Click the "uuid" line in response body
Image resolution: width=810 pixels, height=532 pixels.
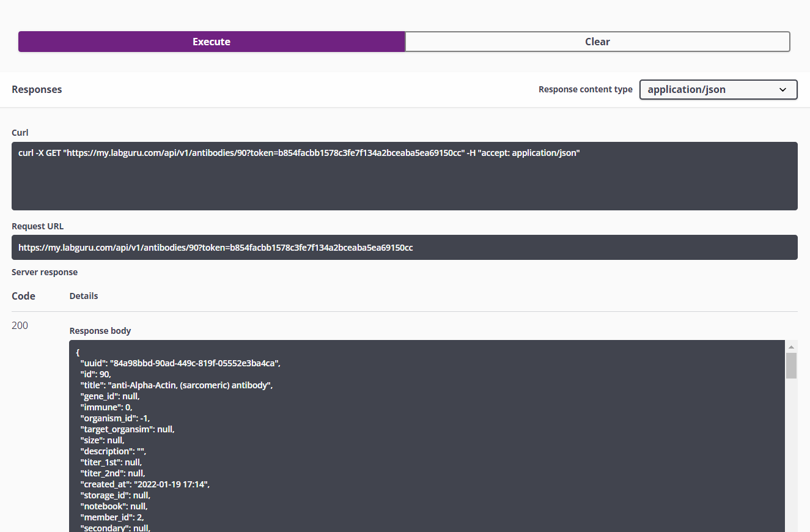click(x=180, y=363)
